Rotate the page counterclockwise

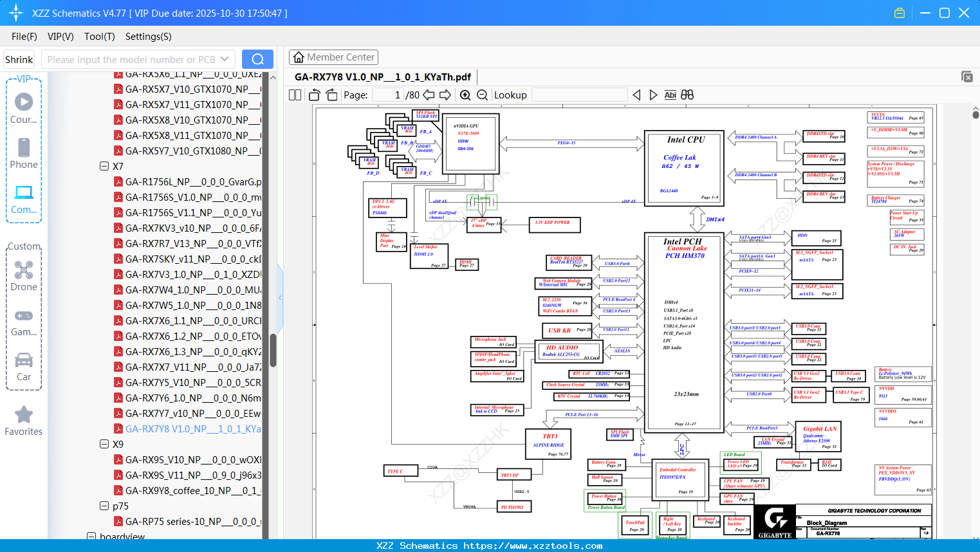click(x=315, y=95)
